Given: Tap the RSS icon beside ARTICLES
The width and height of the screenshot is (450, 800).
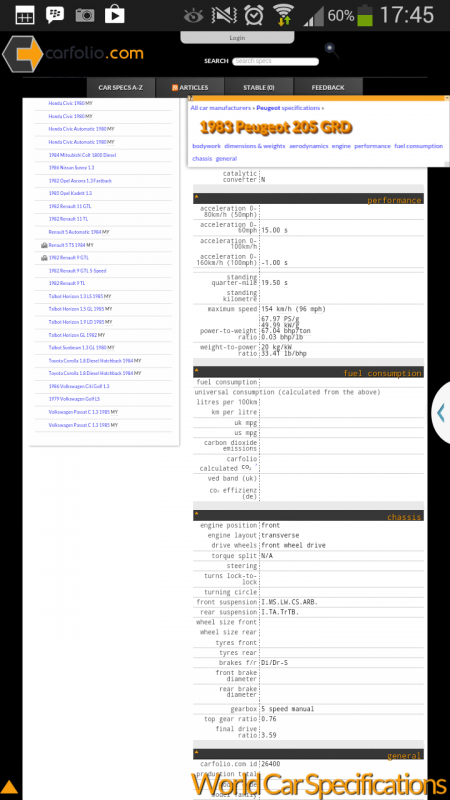Looking at the screenshot, I should (x=174, y=88).
